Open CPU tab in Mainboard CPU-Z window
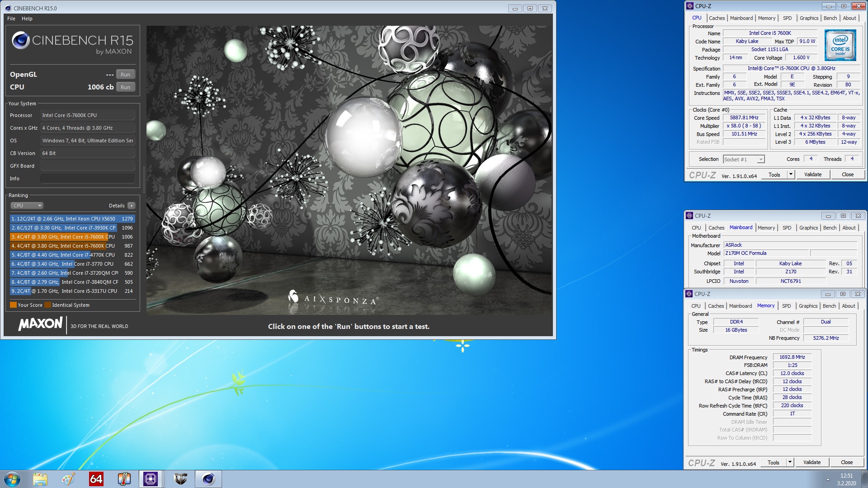The height and width of the screenshot is (488, 868). pyautogui.click(x=696, y=228)
